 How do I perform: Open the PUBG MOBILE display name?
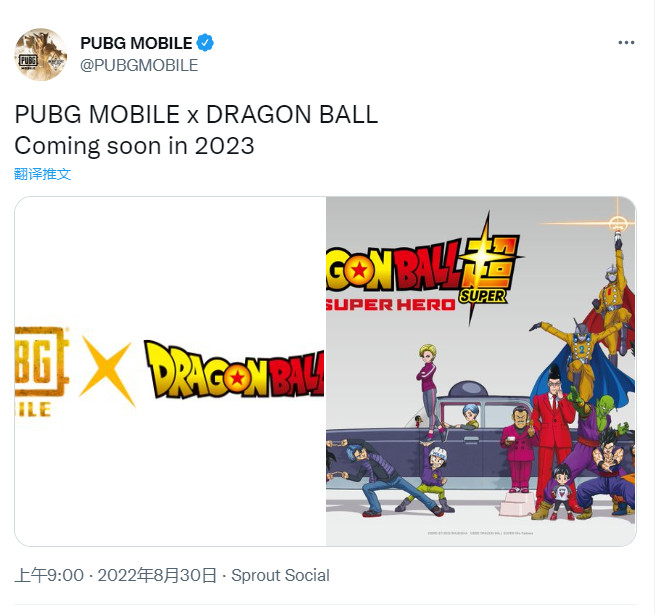pyautogui.click(x=137, y=43)
